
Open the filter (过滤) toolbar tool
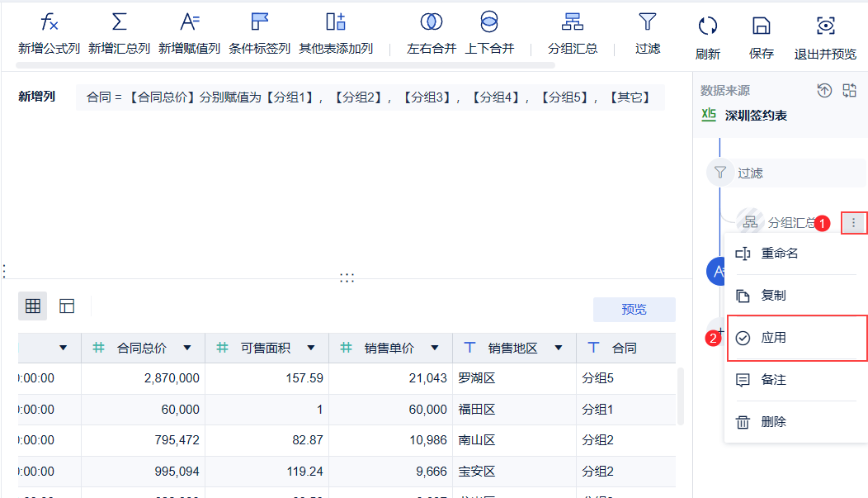pos(648,33)
